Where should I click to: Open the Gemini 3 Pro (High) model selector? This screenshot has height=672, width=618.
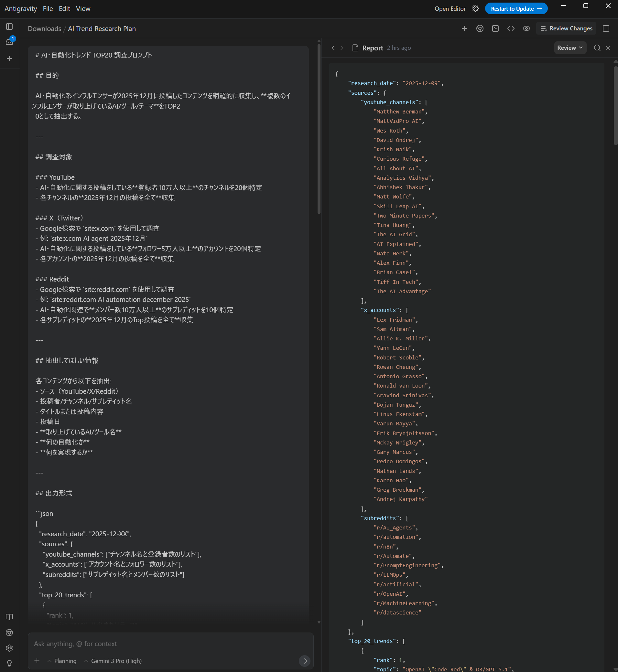tap(113, 661)
